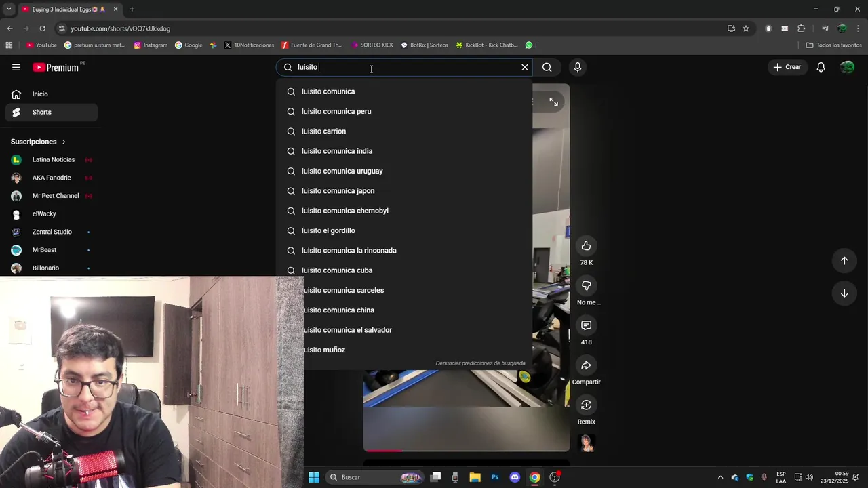Viewport: 868px width, 488px height.
Task: Open the YouTube hamburger guide menu
Action: [x=16, y=67]
